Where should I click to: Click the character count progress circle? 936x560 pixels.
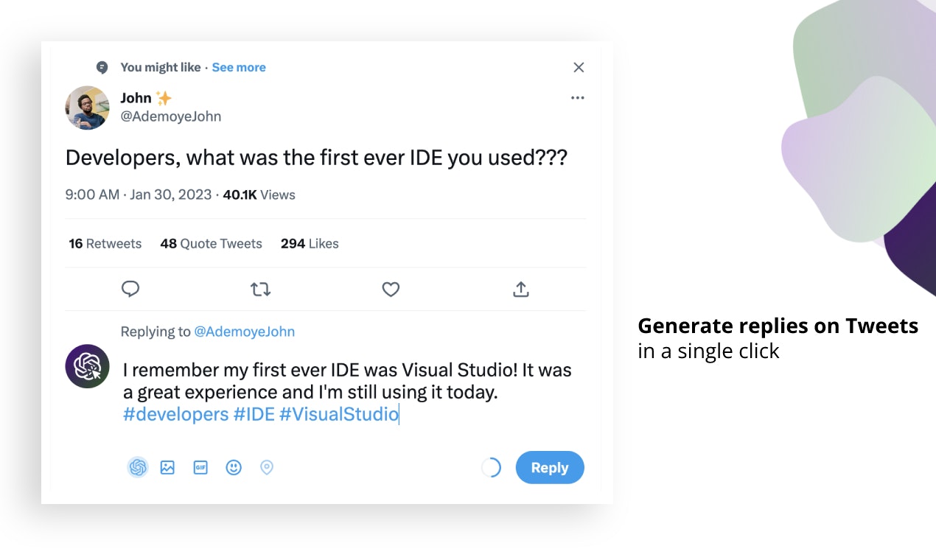[x=491, y=467]
